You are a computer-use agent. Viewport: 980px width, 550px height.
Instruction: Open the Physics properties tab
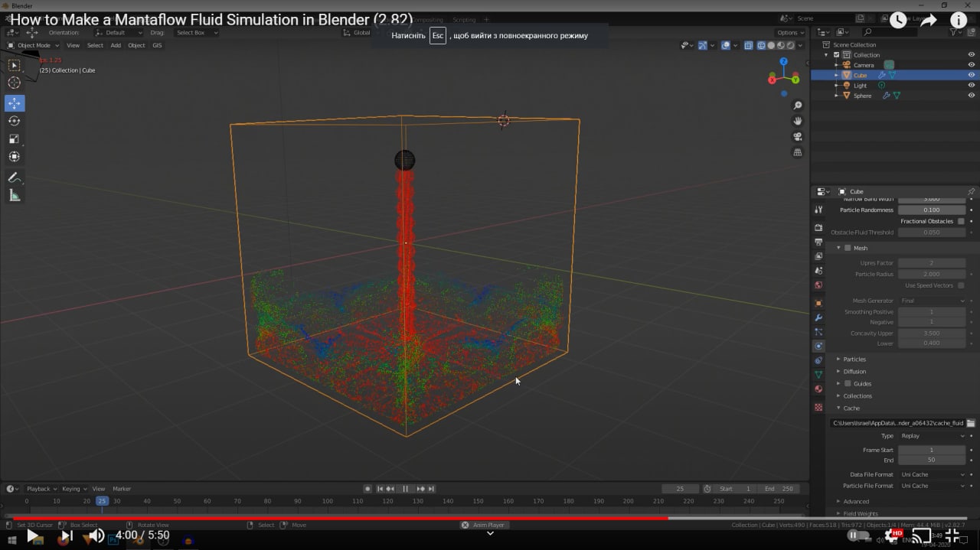(818, 346)
